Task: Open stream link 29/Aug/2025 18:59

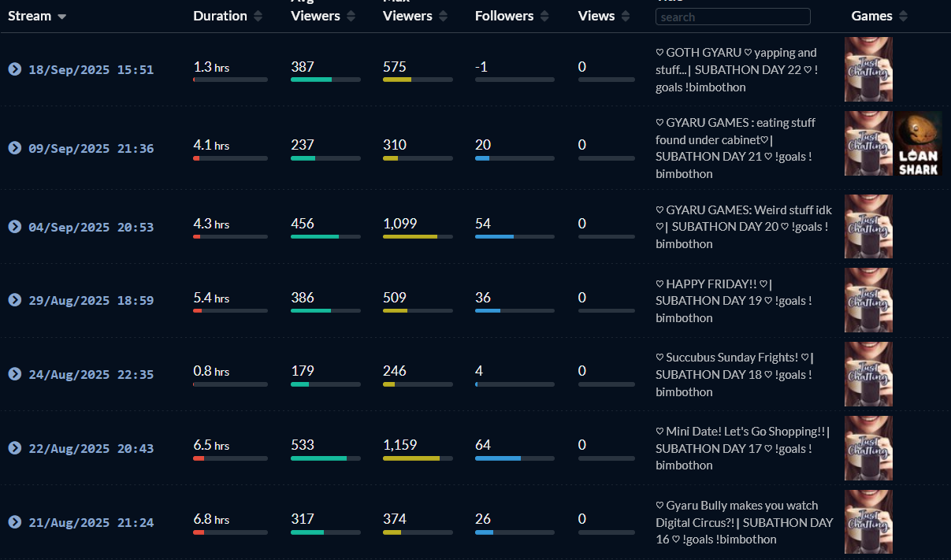Action: [91, 300]
